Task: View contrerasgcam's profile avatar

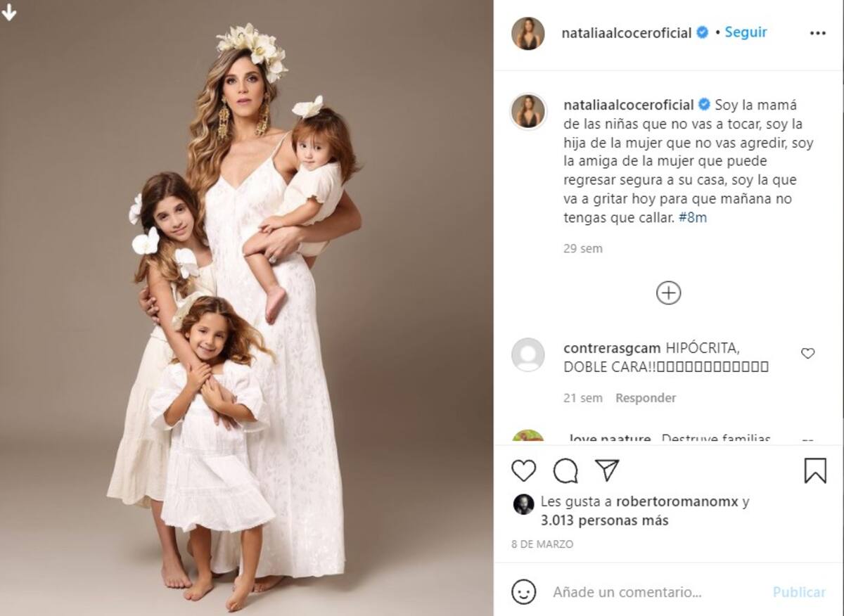Action: click(527, 355)
